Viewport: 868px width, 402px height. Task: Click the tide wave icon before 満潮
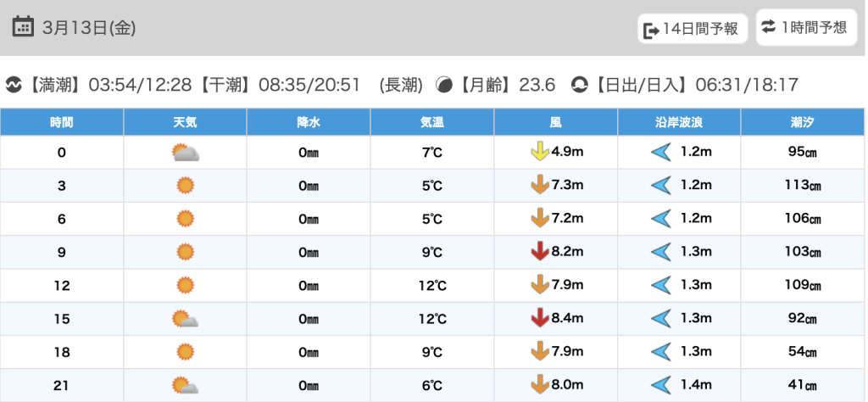tap(13, 85)
